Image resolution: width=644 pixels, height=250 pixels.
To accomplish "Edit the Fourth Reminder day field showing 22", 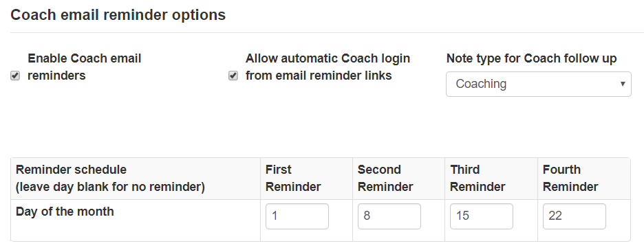I will click(x=575, y=216).
